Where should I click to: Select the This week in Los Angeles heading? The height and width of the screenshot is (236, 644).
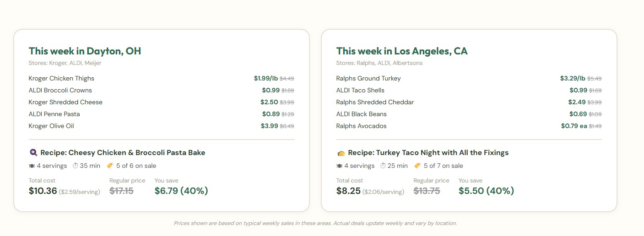point(401,51)
